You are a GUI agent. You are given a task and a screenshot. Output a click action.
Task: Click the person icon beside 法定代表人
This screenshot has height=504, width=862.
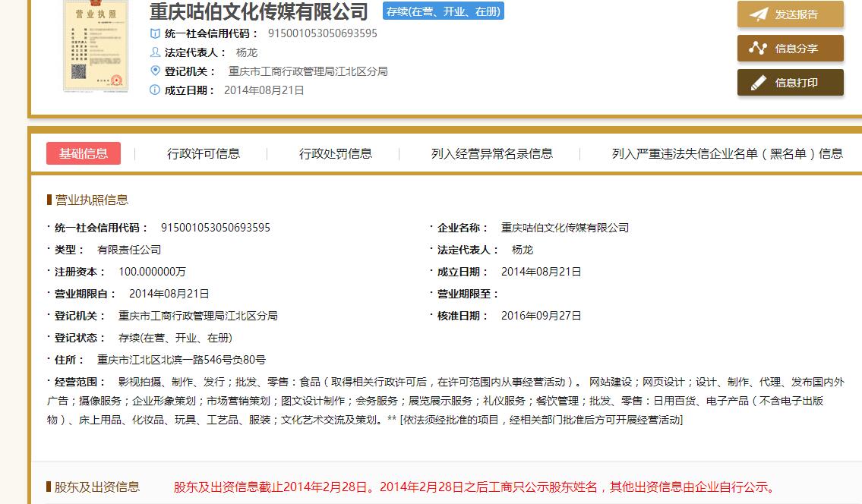click(x=155, y=52)
